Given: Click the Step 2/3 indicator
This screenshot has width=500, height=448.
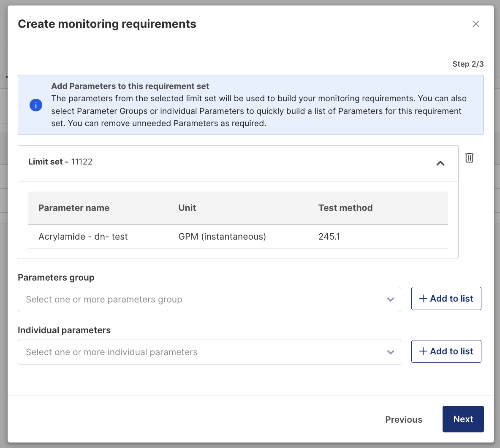Looking at the screenshot, I should point(468,64).
